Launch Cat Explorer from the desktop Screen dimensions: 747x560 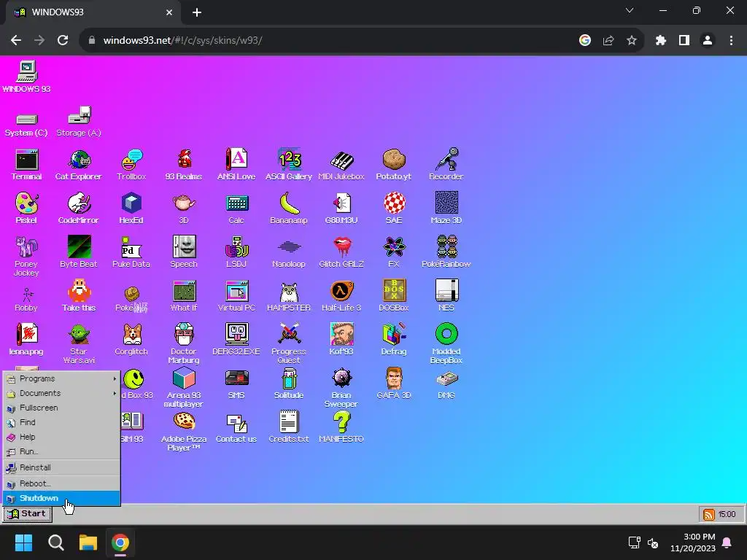pos(79,165)
